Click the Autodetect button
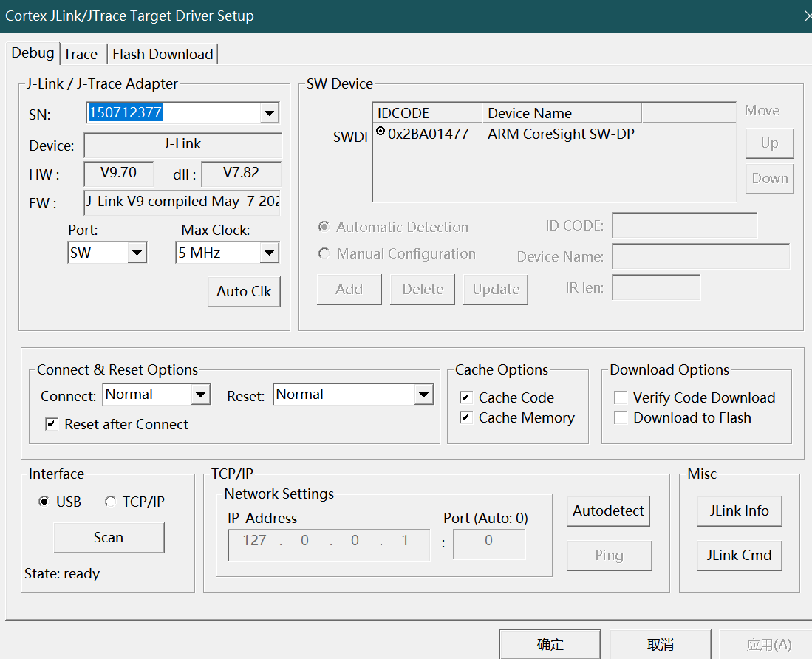This screenshot has width=812, height=659. (x=609, y=511)
